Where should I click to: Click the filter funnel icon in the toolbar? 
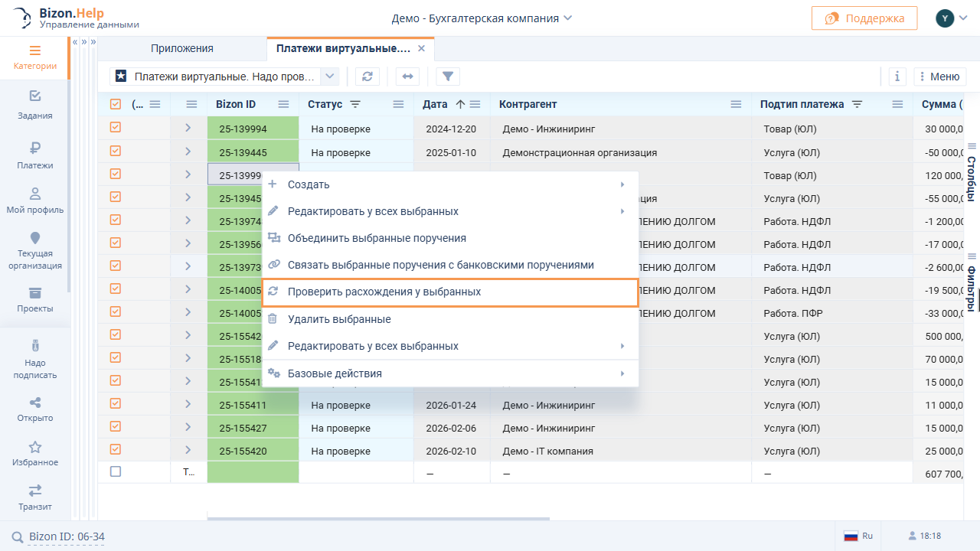click(x=448, y=77)
